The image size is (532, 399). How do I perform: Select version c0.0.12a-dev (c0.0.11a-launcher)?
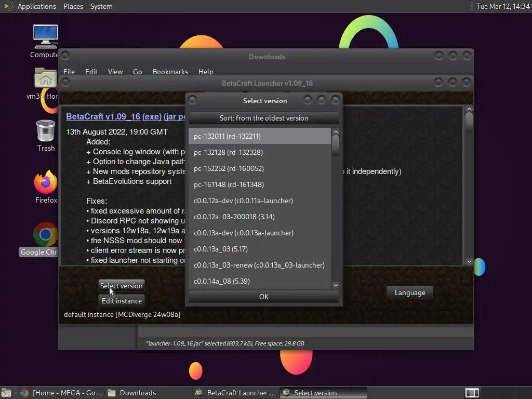260,201
